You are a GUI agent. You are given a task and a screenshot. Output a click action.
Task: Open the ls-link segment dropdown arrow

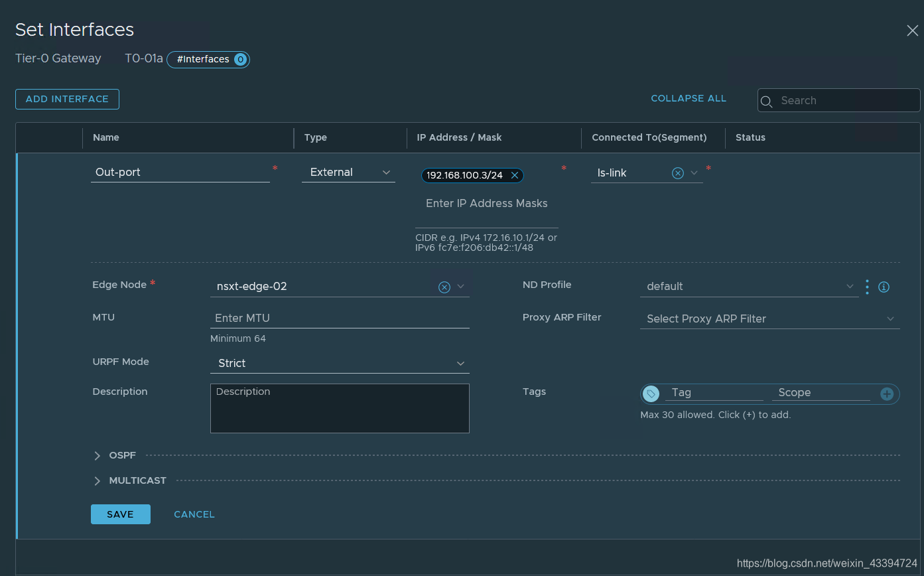click(694, 173)
